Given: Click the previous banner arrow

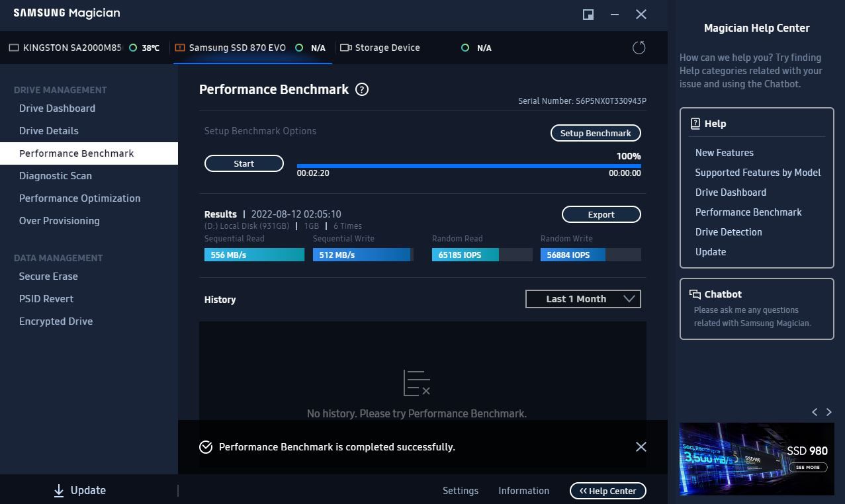Looking at the screenshot, I should point(815,412).
